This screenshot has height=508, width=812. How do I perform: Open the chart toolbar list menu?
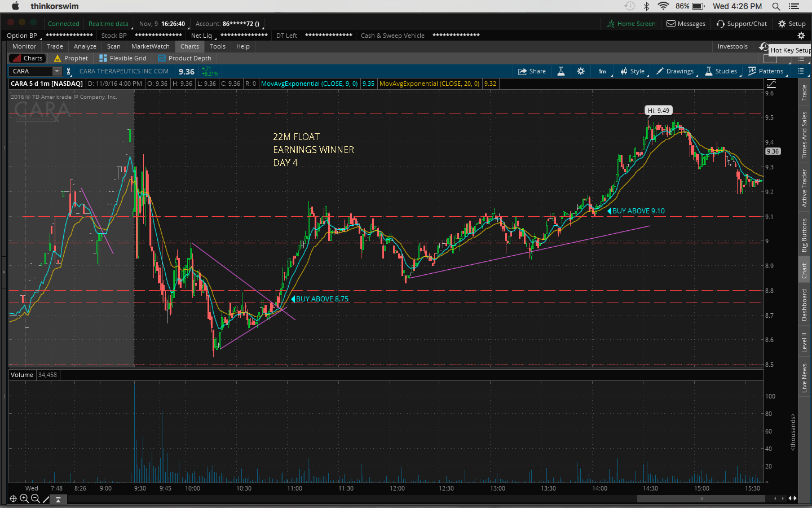click(801, 71)
